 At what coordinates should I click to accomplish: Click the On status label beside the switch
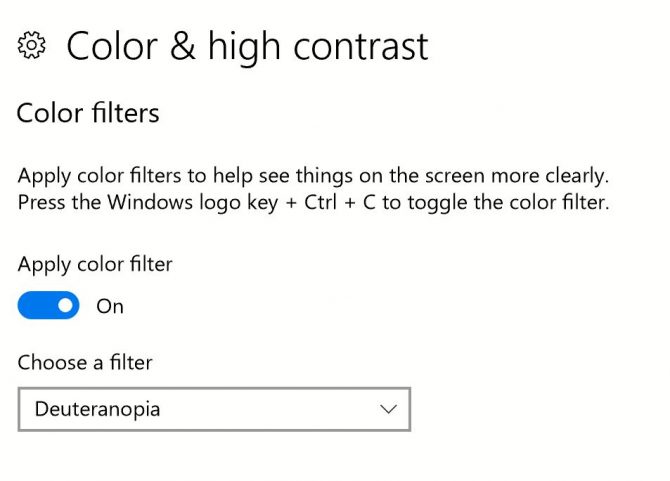(x=110, y=307)
